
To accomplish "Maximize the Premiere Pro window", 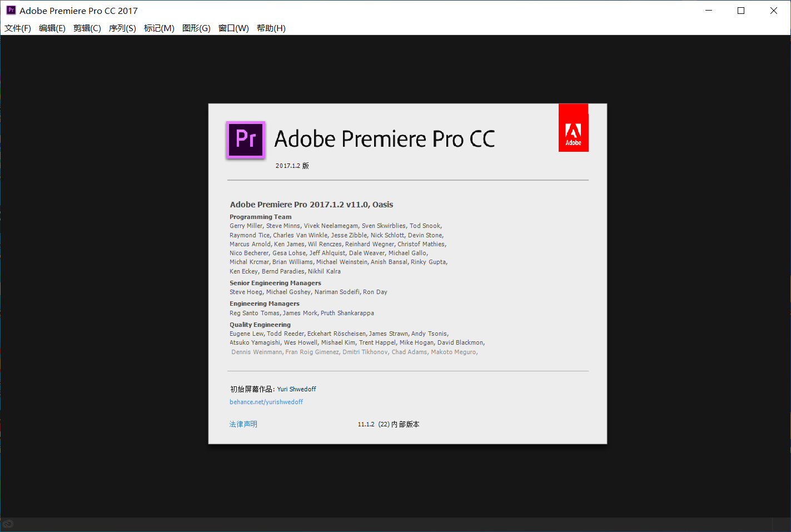I will (741, 11).
